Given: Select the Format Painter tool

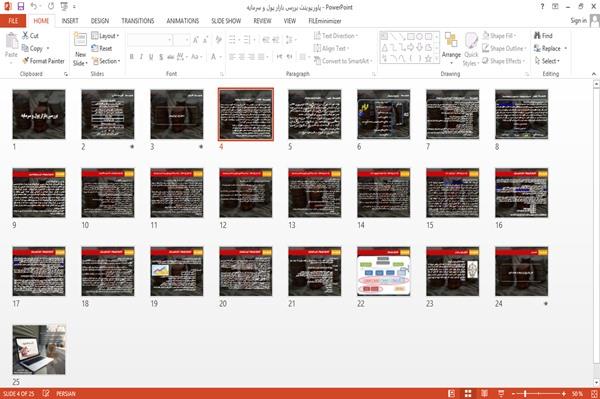Looking at the screenshot, I should [43, 61].
